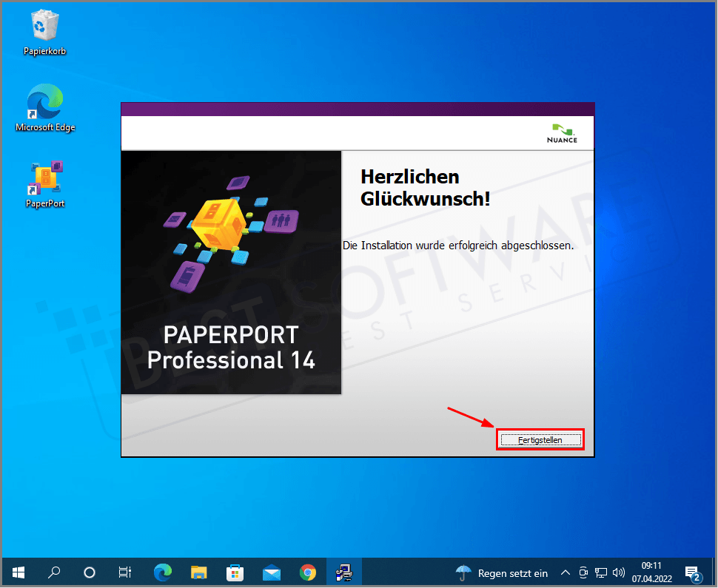Launch Microsoft Edge from the desktop
718x588 pixels.
point(44,107)
